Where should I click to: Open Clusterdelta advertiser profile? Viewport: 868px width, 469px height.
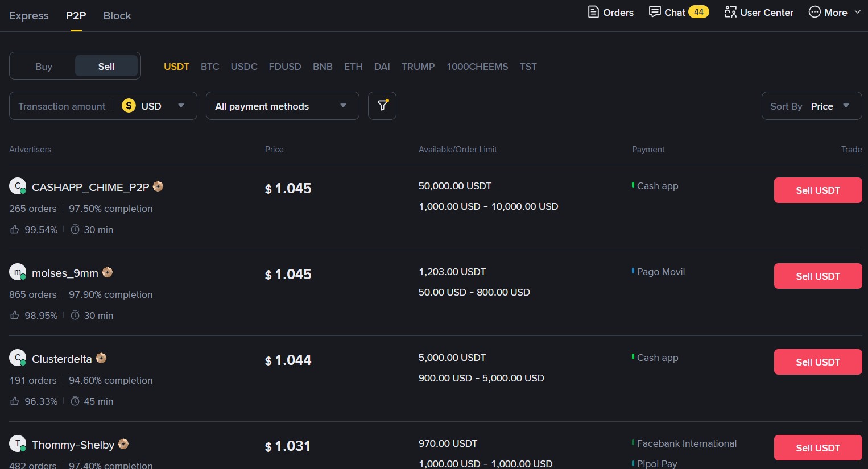click(61, 359)
